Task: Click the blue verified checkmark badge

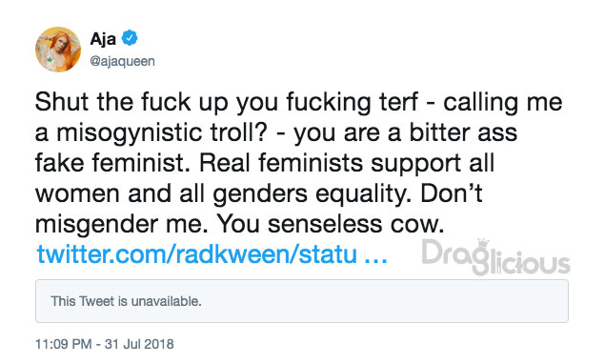Action: pos(130,38)
